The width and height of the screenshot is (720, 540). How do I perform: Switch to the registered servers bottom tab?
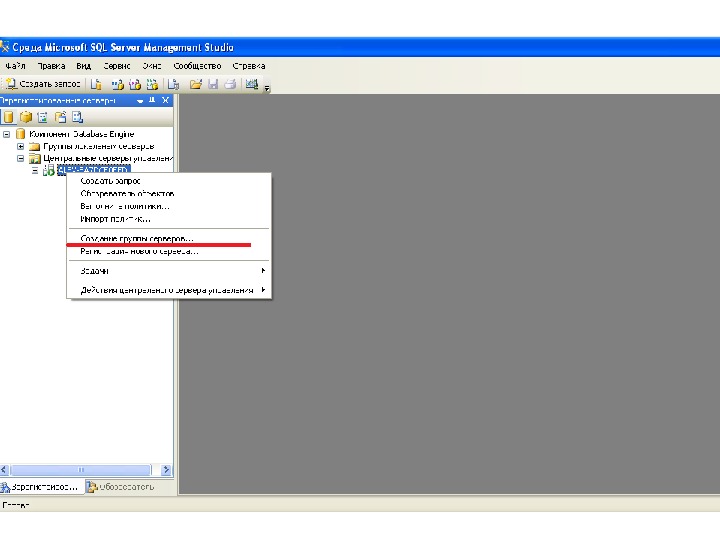pos(41,487)
